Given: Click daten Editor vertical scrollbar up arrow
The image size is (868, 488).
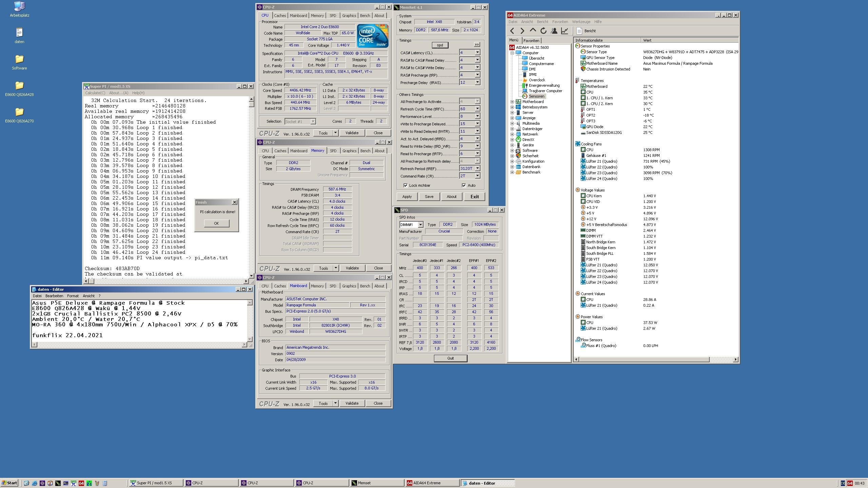Looking at the screenshot, I should pos(250,303).
